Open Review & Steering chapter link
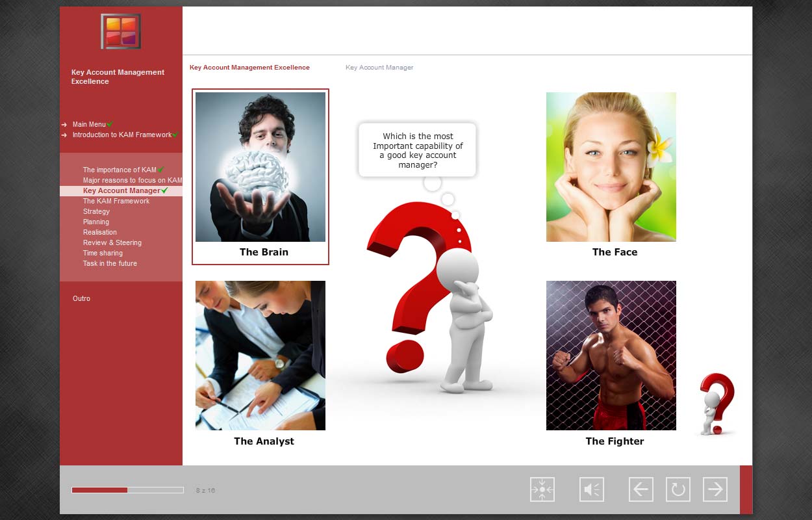 point(112,242)
